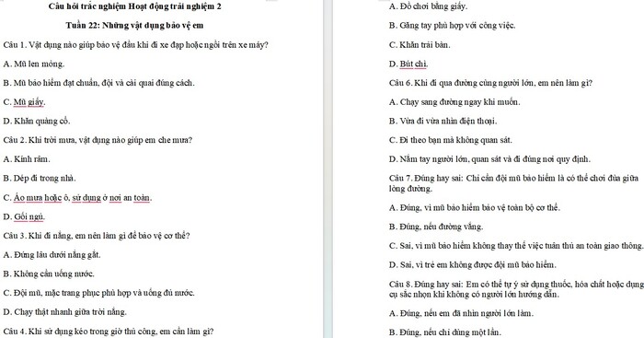Click the title 'Câu hỏi trắc nghiệm Hoạt động trải nghiệm 2'
The height and width of the screenshot is (338, 644).
pyautogui.click(x=134, y=6)
